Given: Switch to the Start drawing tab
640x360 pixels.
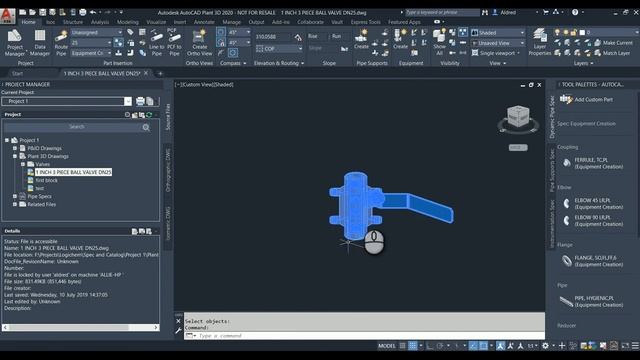Looking at the screenshot, I should pyautogui.click(x=17, y=73).
